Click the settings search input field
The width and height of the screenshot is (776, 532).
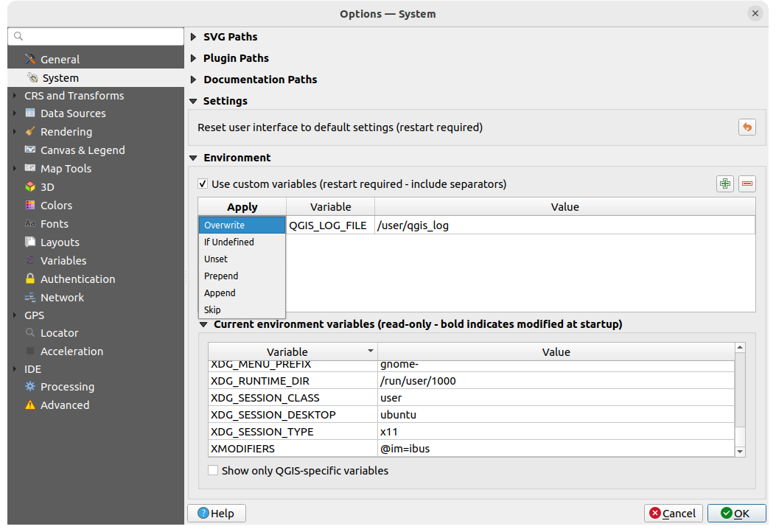click(96, 36)
